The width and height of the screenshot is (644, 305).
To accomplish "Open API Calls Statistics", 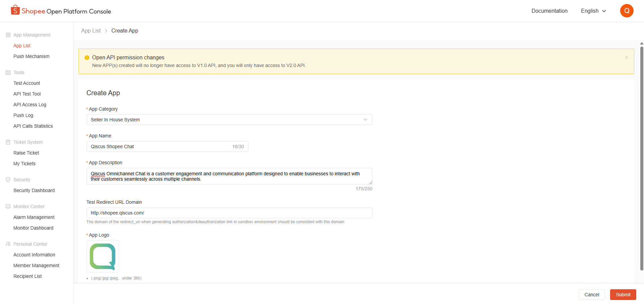I will point(33,126).
